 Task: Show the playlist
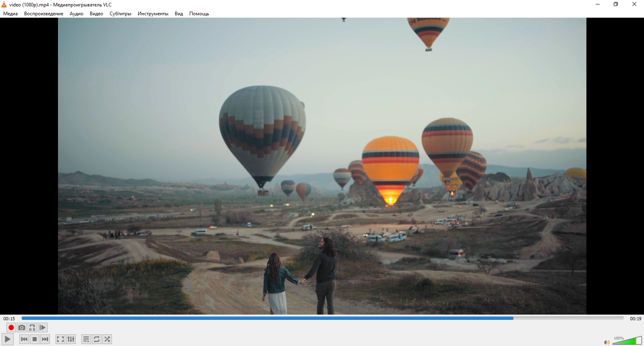point(86,339)
